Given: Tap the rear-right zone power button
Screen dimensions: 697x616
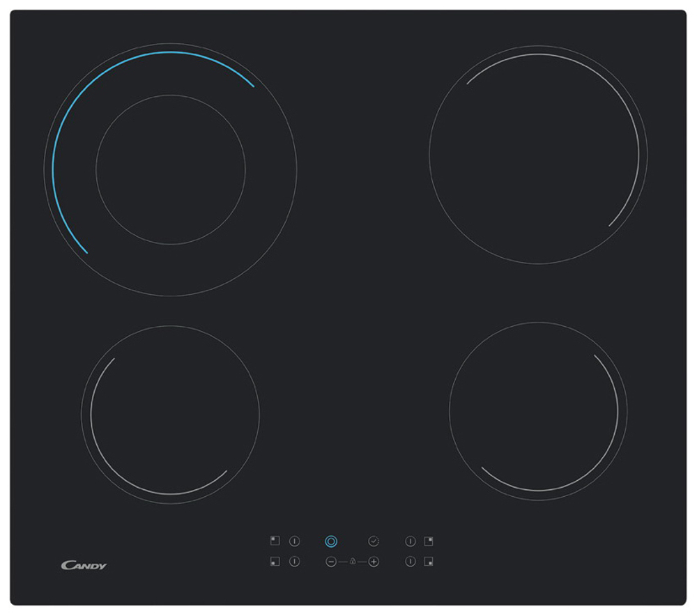Looking at the screenshot, I should tap(411, 541).
